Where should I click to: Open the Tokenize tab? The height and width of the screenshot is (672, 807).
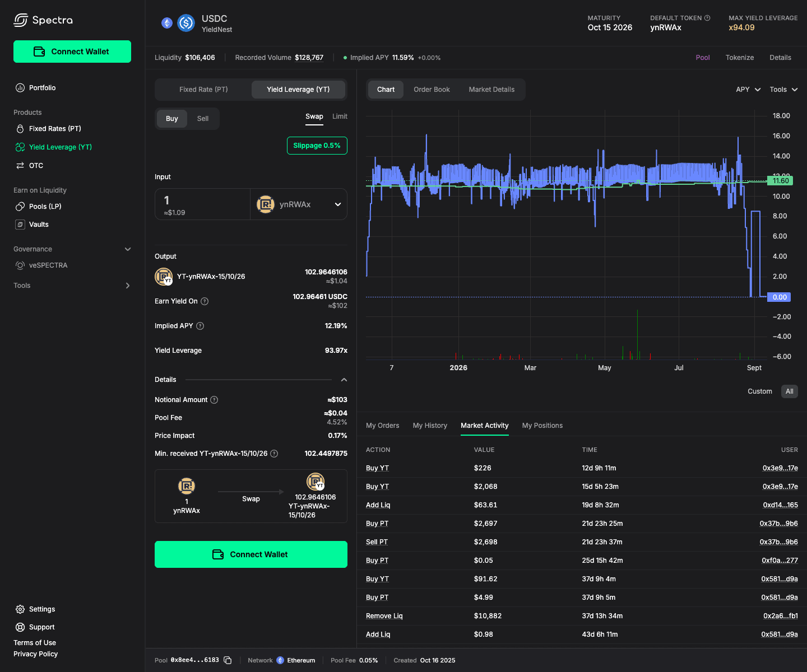click(x=740, y=58)
